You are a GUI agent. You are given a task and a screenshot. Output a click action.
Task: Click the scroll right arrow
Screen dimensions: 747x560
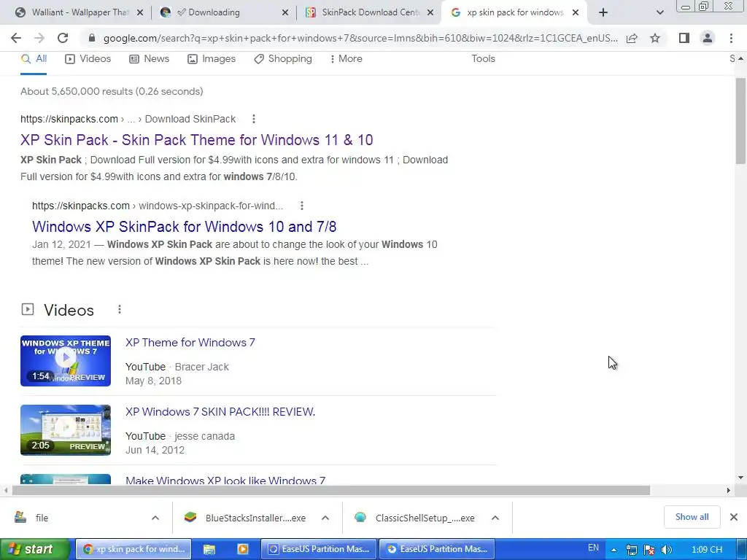pos(728,491)
